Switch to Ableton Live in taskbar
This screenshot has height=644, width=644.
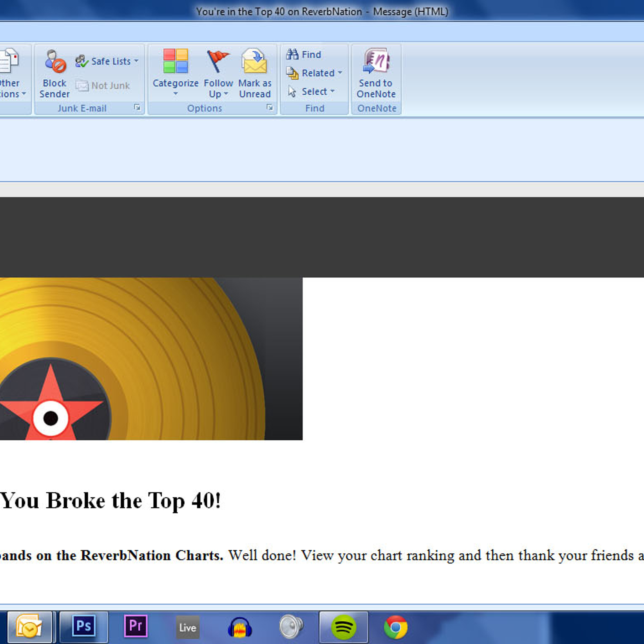(x=188, y=627)
